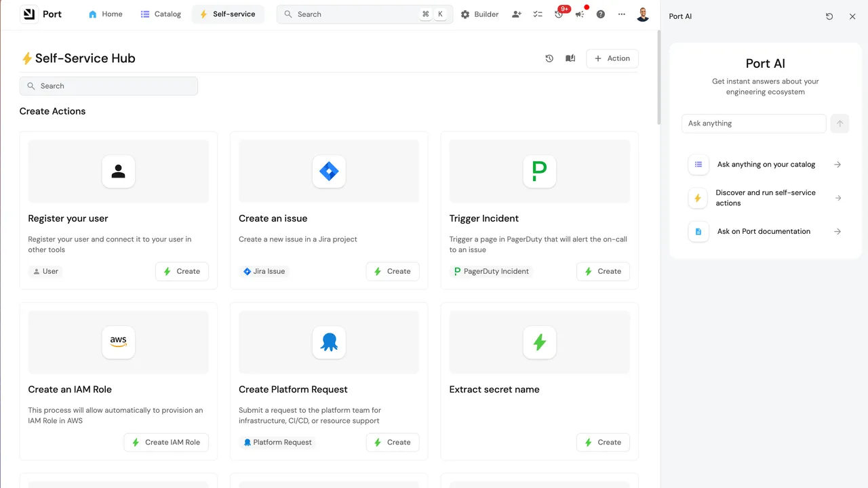
Task: Click the Self-Service Hub search field
Action: coord(108,86)
